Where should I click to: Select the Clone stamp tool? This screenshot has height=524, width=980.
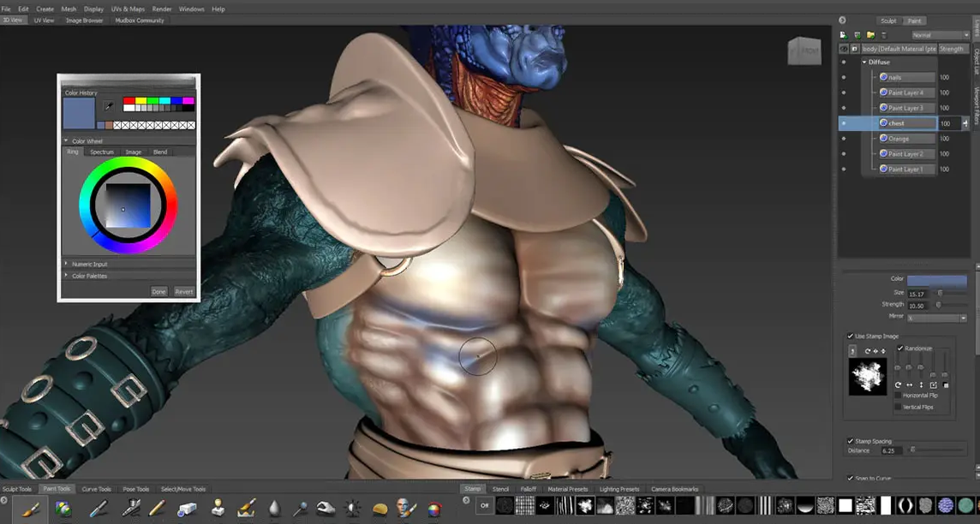coord(218,509)
